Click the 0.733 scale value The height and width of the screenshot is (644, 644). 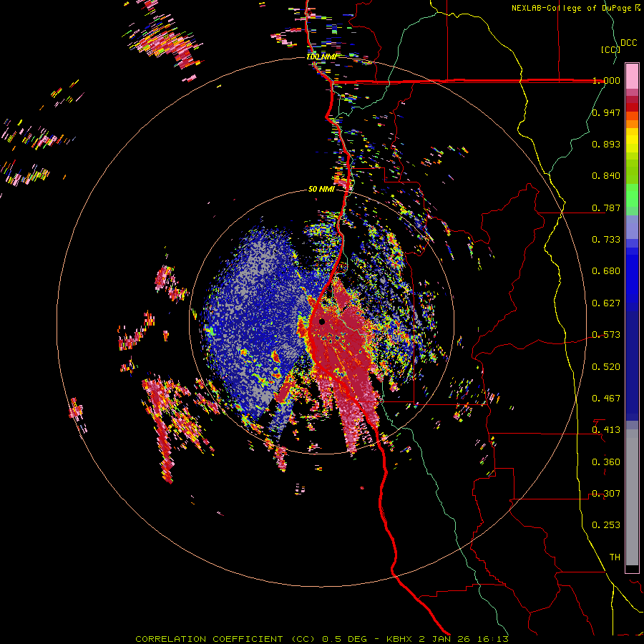[606, 240]
